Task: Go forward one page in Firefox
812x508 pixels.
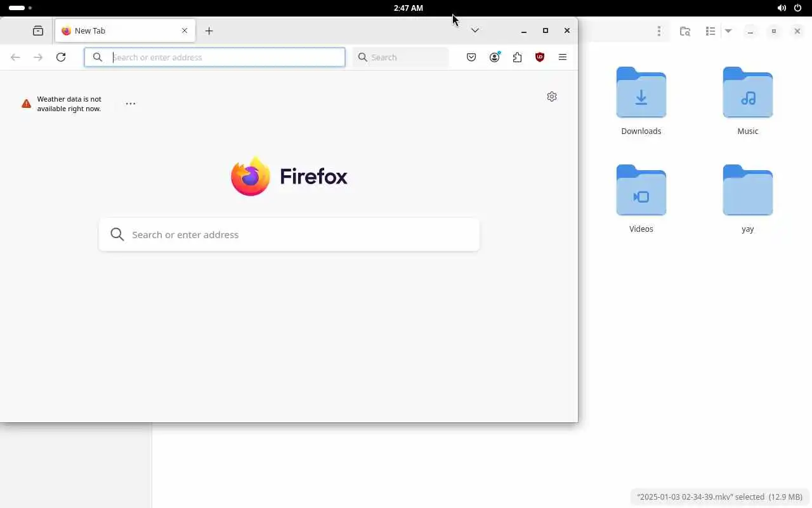Action: [x=38, y=57]
